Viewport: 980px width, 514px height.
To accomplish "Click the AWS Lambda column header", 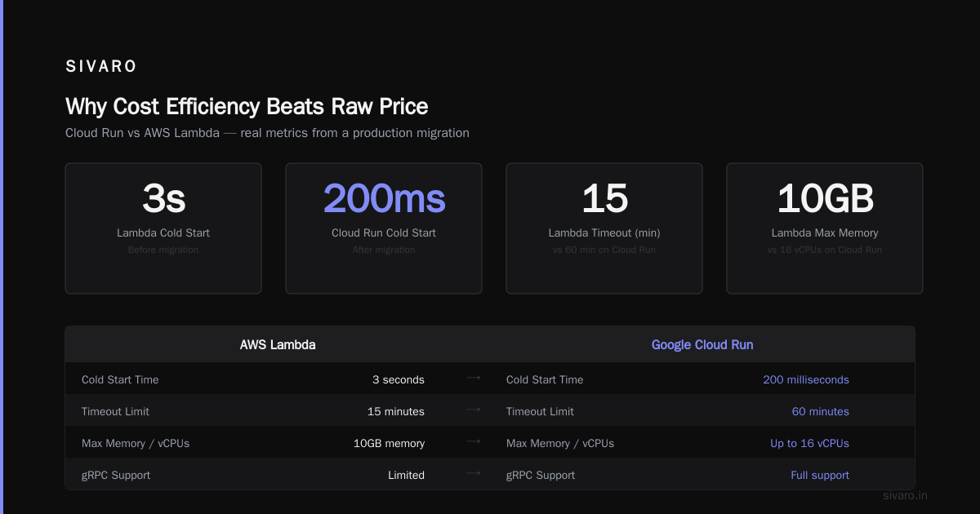I will [278, 345].
